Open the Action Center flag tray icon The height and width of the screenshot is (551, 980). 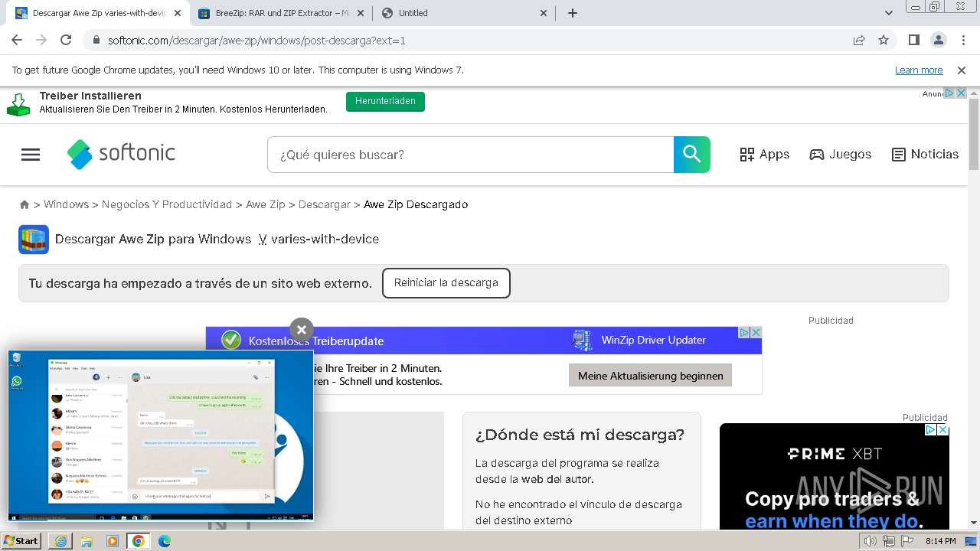[x=907, y=542]
